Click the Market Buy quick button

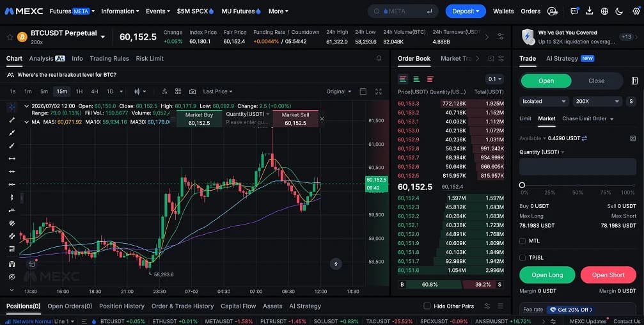tap(199, 119)
